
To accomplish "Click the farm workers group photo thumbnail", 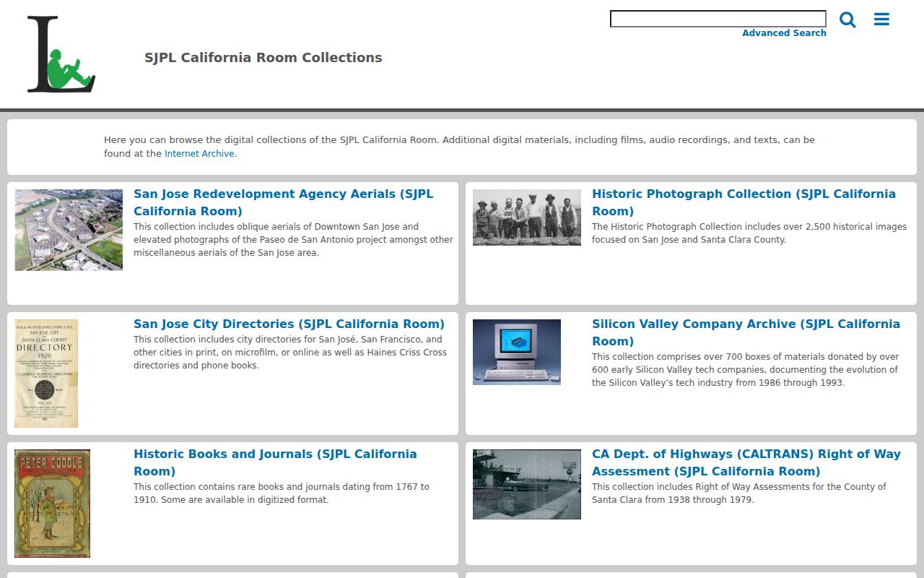I will (527, 217).
